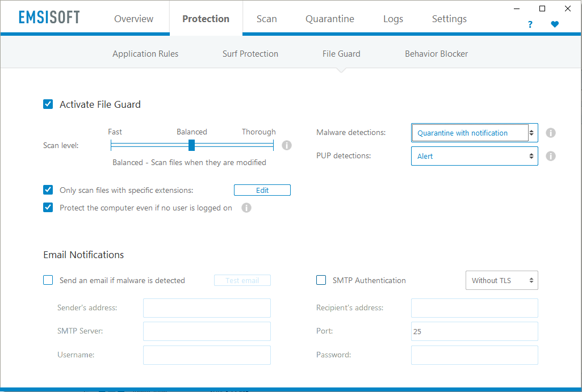Set scan level slider to Thorough end

point(273,145)
